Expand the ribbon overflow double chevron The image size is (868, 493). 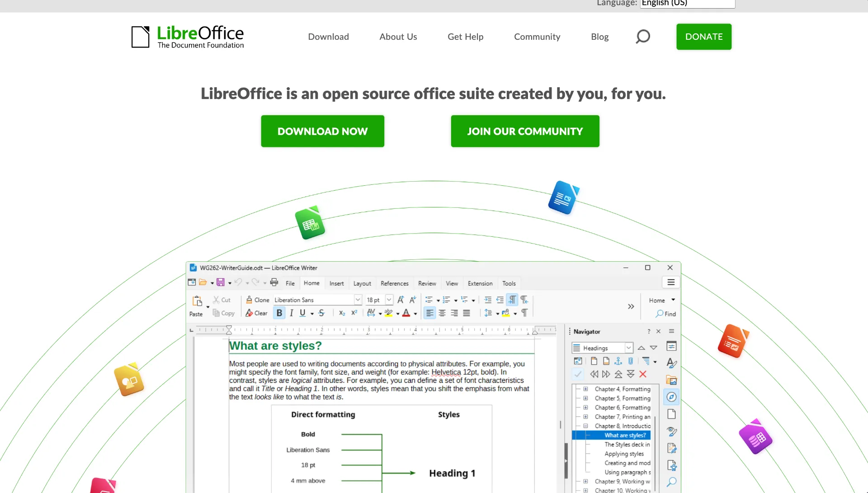pos(631,307)
